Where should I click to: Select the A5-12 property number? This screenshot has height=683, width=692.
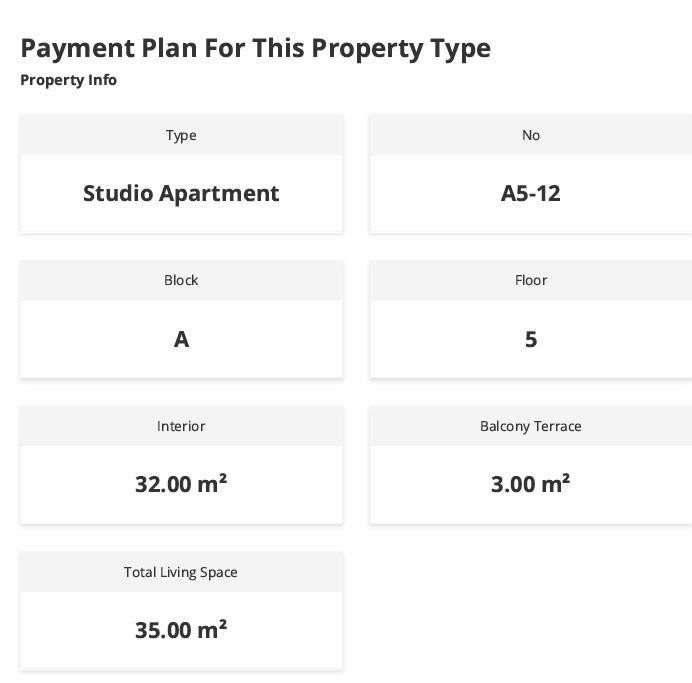coord(531,193)
